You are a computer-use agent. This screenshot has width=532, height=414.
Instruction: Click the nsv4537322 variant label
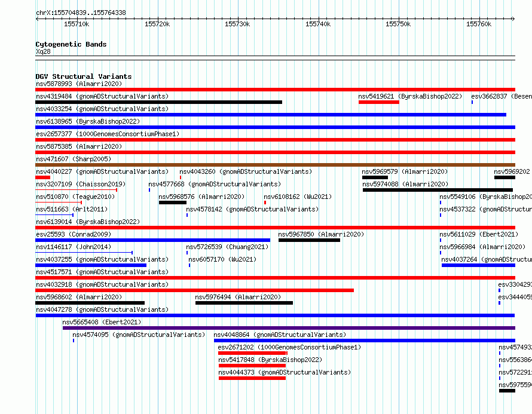(485, 209)
